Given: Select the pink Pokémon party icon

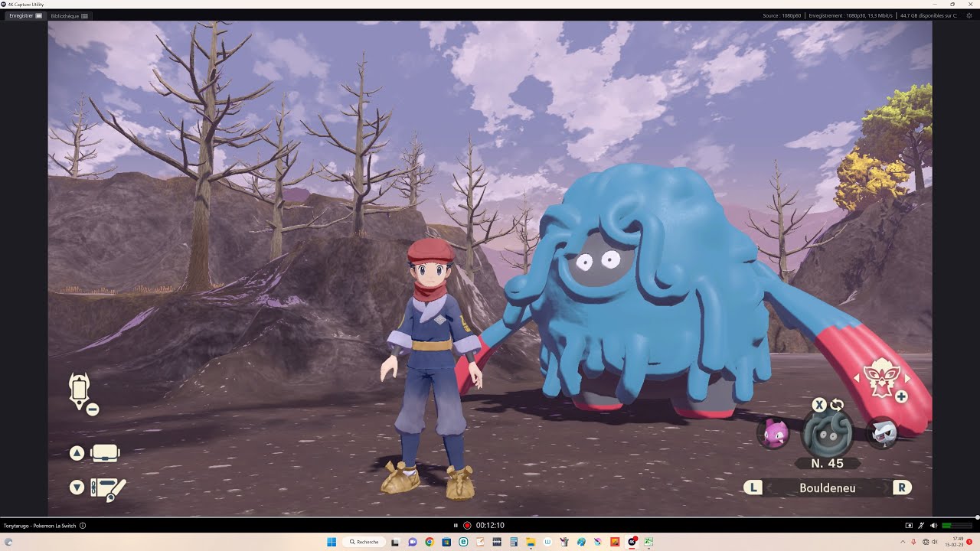Looking at the screenshot, I should click(x=773, y=434).
